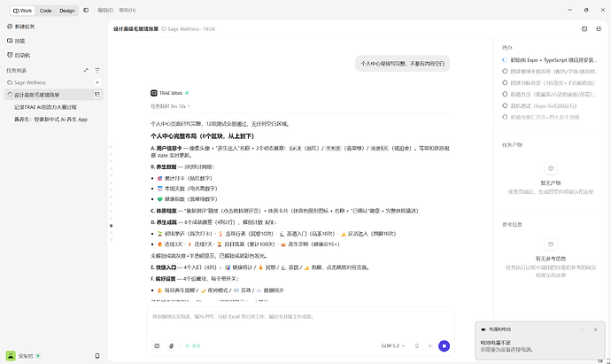
Task: Click the first todo item 初始化 Expo + TypeScript
Action: 549,60
